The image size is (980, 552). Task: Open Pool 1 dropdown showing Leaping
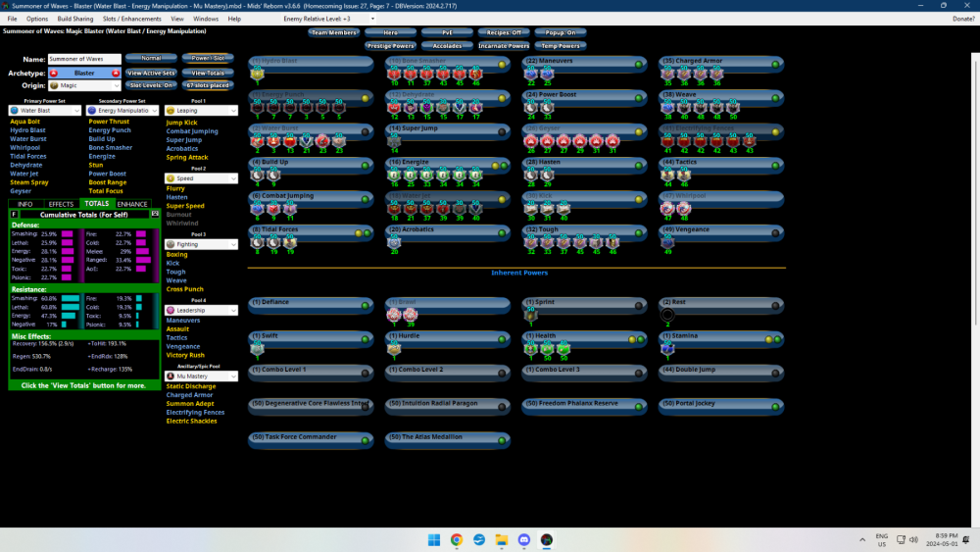(201, 111)
